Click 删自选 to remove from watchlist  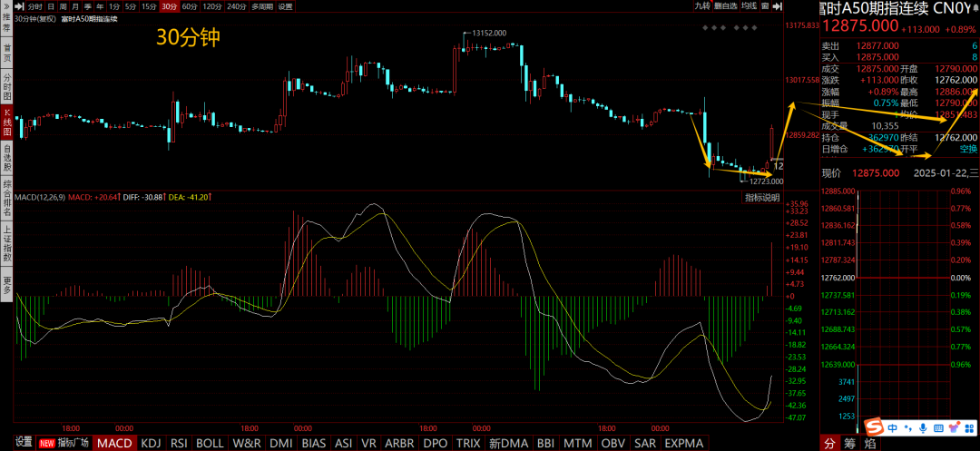[726, 6]
